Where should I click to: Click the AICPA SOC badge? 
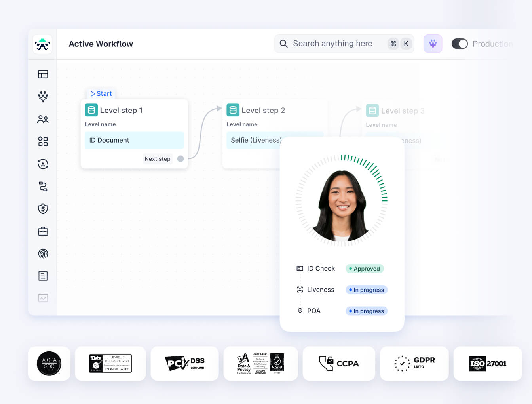[x=49, y=364]
